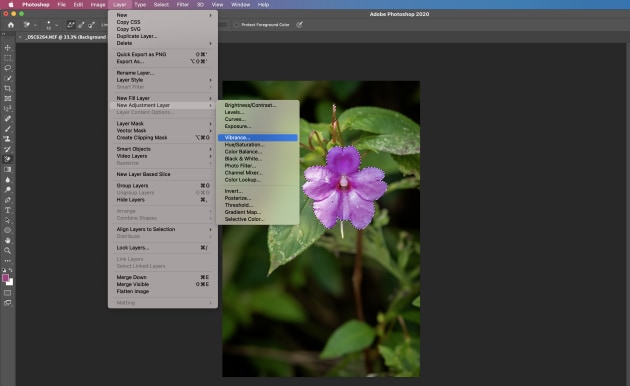Expand the Vector Mask submenu arrow
The width and height of the screenshot is (630, 386).
210,131
